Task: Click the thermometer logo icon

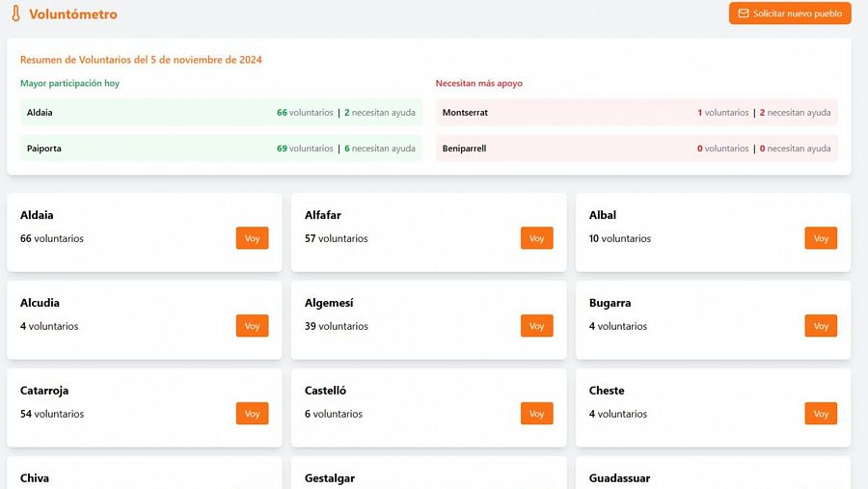Action: 15,14
